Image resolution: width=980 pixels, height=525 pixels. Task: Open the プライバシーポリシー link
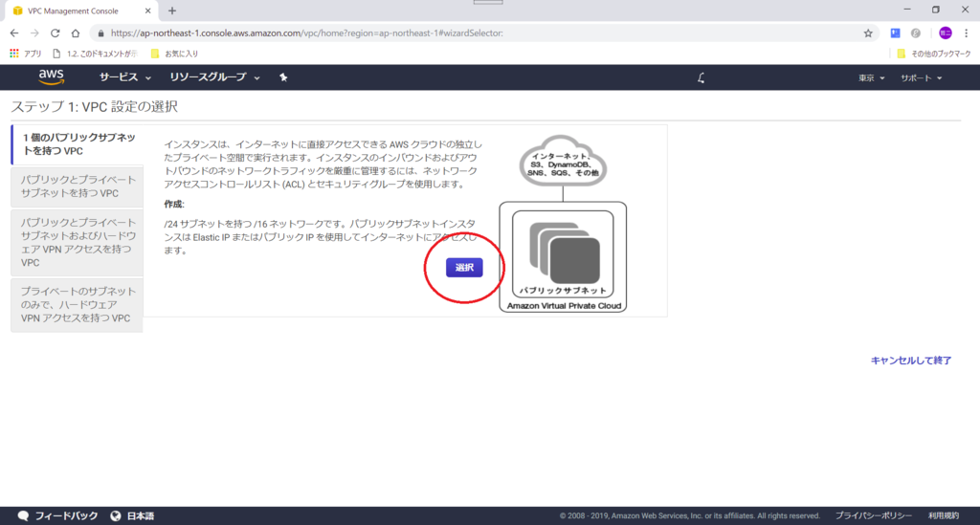click(x=873, y=515)
